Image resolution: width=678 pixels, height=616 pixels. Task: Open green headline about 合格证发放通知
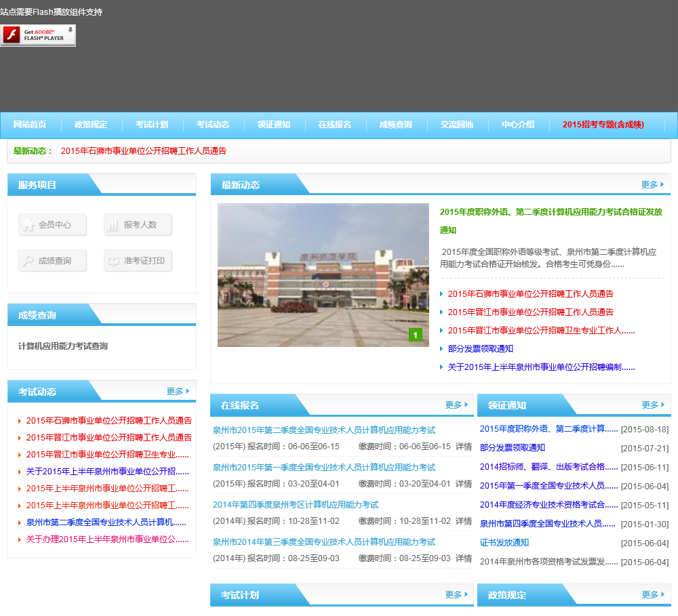551,221
